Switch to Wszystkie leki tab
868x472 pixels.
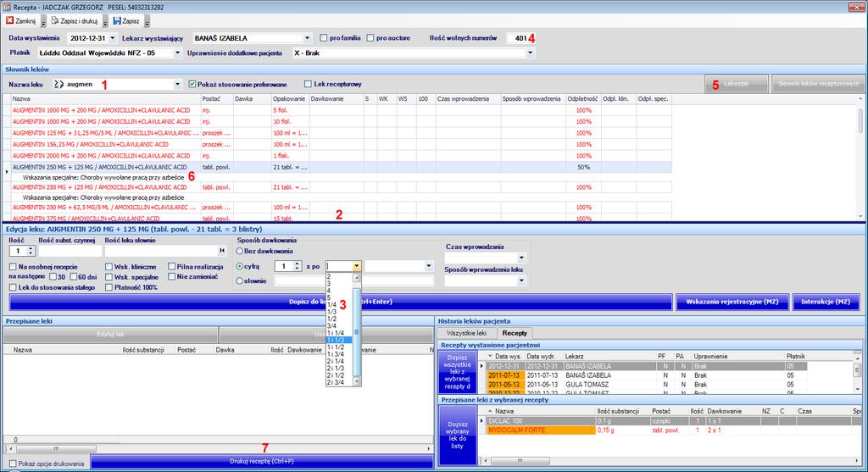pyautogui.click(x=466, y=333)
